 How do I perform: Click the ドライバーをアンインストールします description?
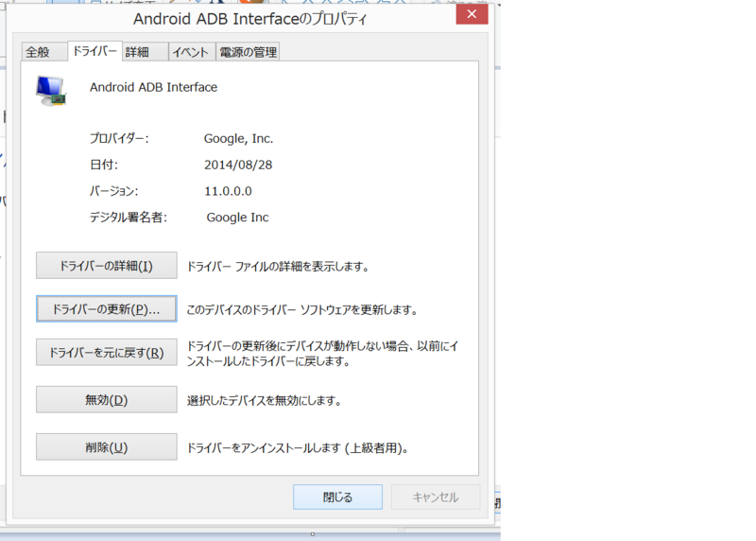(x=298, y=448)
